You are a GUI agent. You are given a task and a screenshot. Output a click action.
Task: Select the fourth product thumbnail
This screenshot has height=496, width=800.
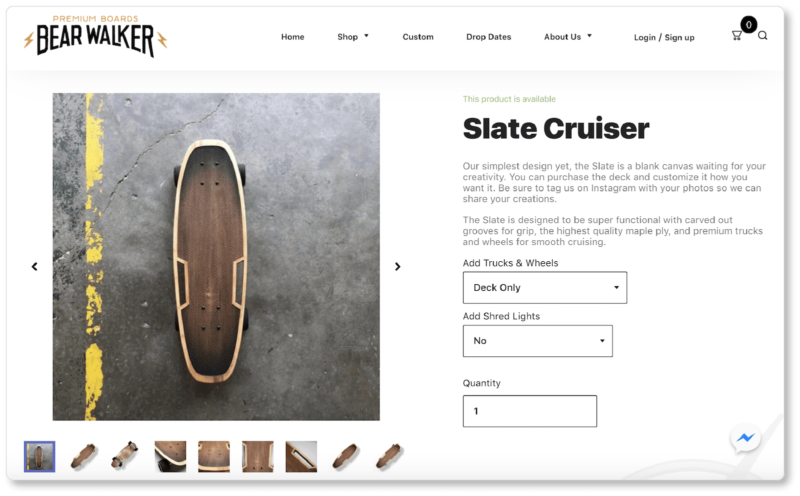[x=170, y=456]
